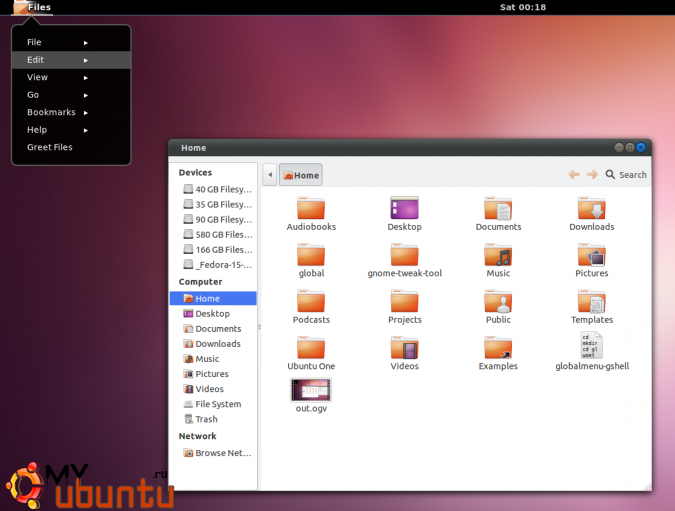The width and height of the screenshot is (675, 511).
Task: Select the Projects folder icon
Action: click(404, 301)
